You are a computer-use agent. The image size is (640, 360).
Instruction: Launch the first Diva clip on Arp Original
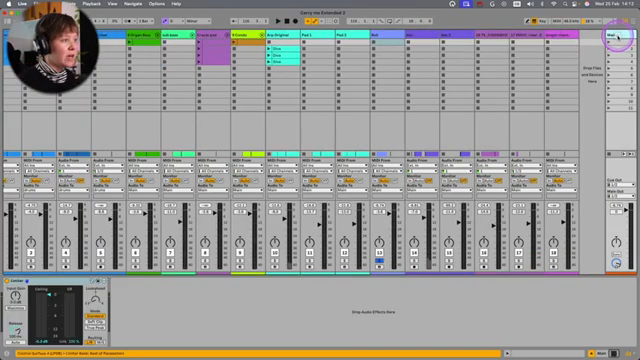[269, 49]
